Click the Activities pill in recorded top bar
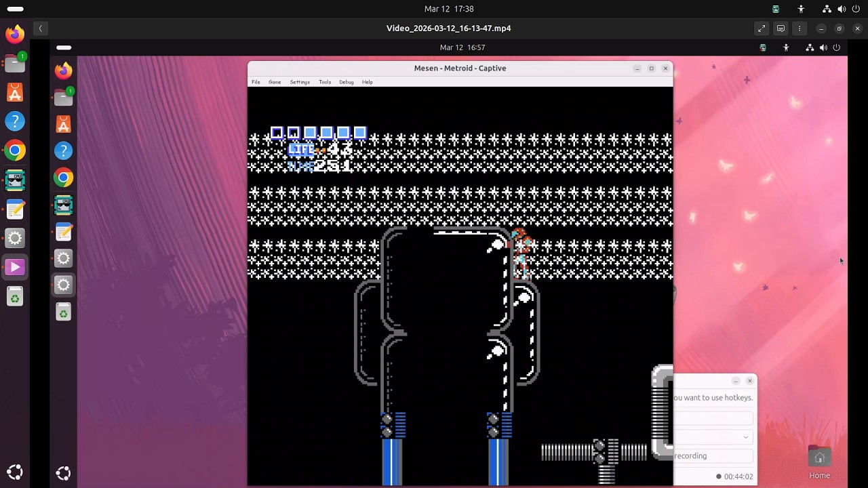Screen dimensions: 868x488 (x=64, y=47)
